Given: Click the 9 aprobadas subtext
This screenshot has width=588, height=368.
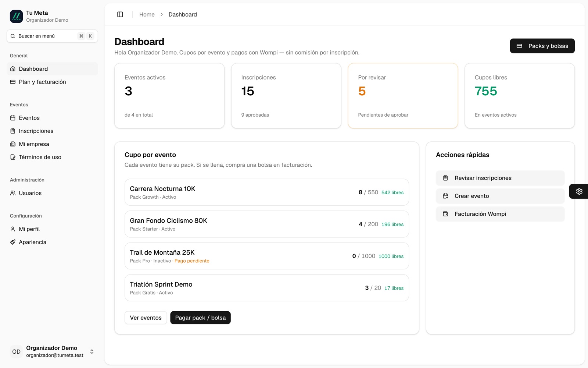Looking at the screenshot, I should coord(255,115).
